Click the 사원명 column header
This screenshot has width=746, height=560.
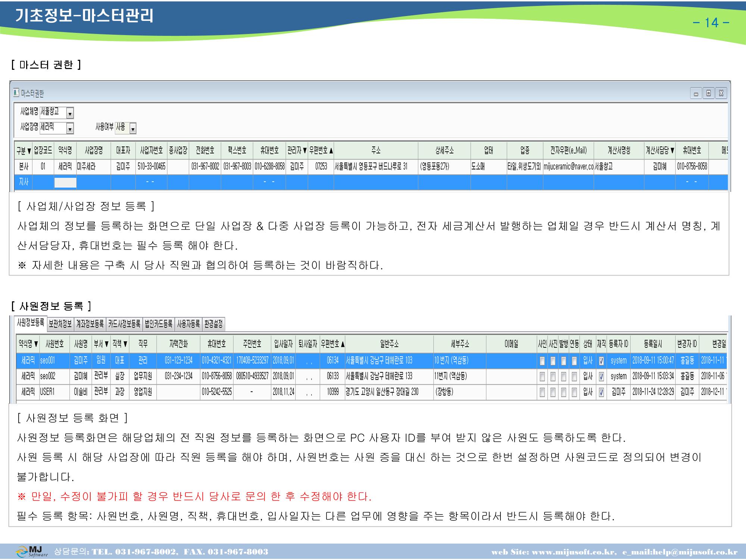point(81,343)
